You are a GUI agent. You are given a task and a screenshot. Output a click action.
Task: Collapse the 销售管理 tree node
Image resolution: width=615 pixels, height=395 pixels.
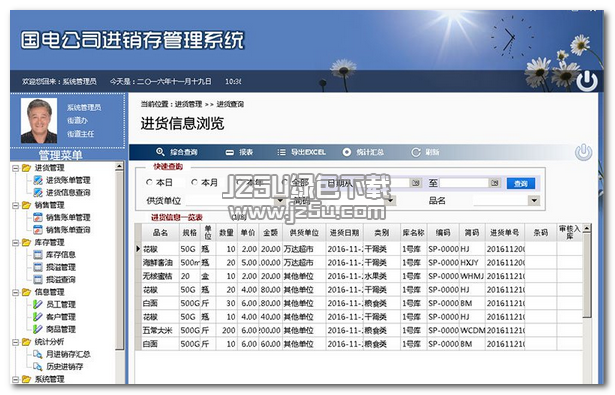[x=15, y=206]
